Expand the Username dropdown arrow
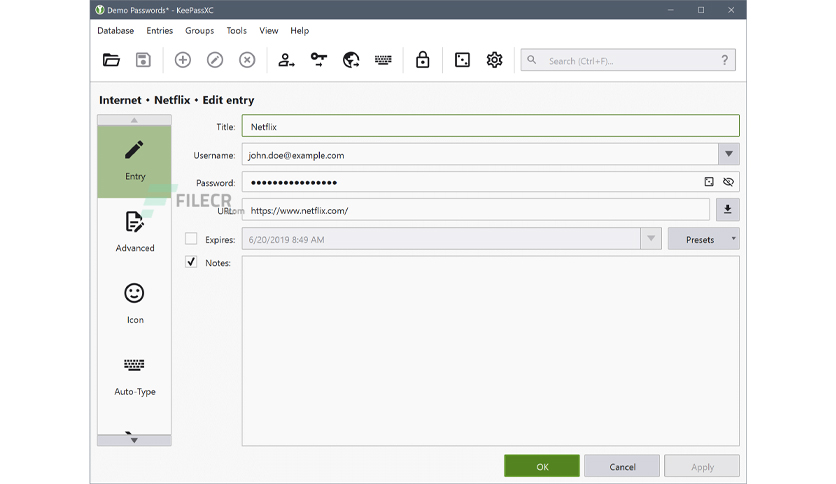Viewport: 836px width, 484px height. click(728, 154)
